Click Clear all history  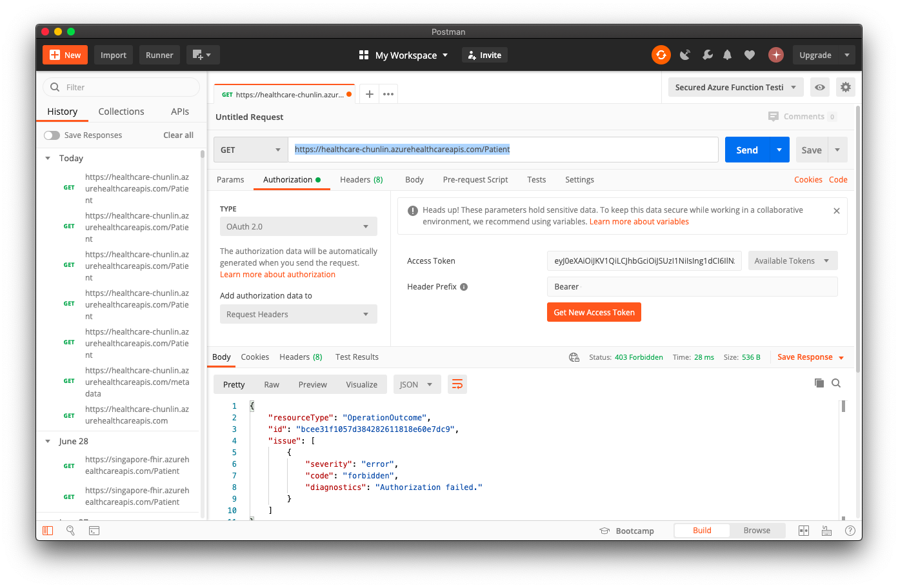[178, 135]
